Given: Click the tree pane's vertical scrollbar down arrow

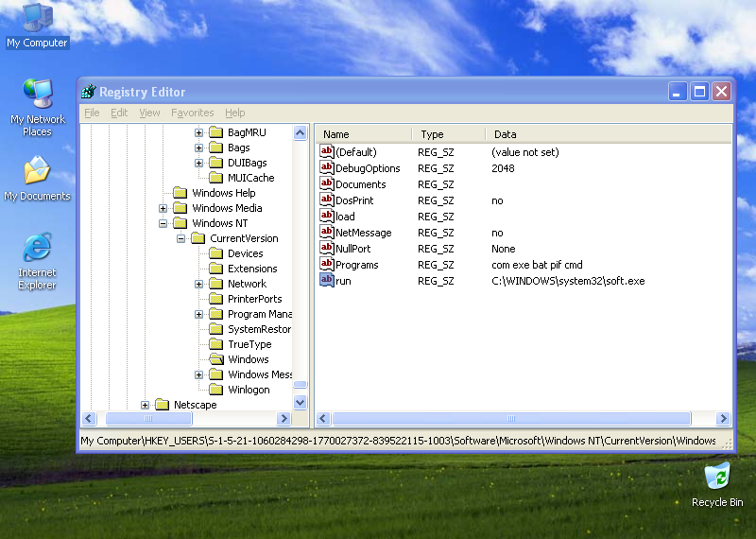Looking at the screenshot, I should pyautogui.click(x=300, y=402).
